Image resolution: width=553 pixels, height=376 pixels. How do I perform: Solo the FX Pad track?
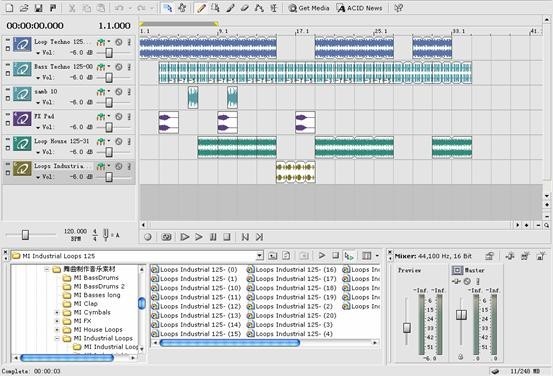click(129, 116)
